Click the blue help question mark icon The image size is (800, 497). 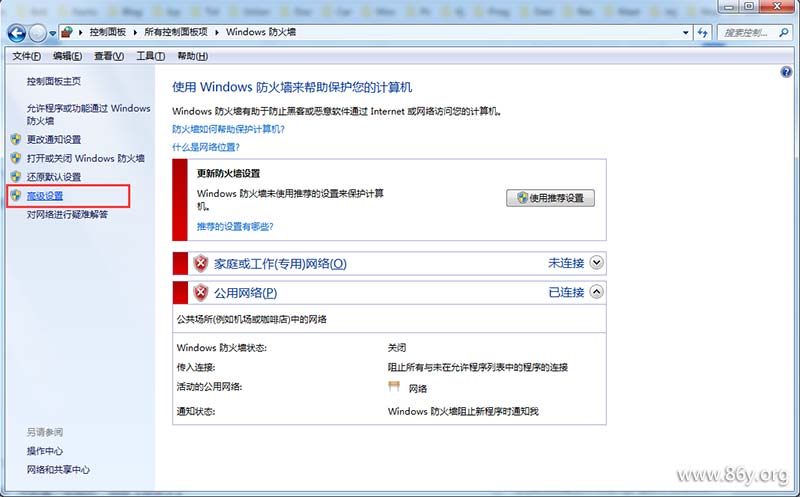point(786,72)
